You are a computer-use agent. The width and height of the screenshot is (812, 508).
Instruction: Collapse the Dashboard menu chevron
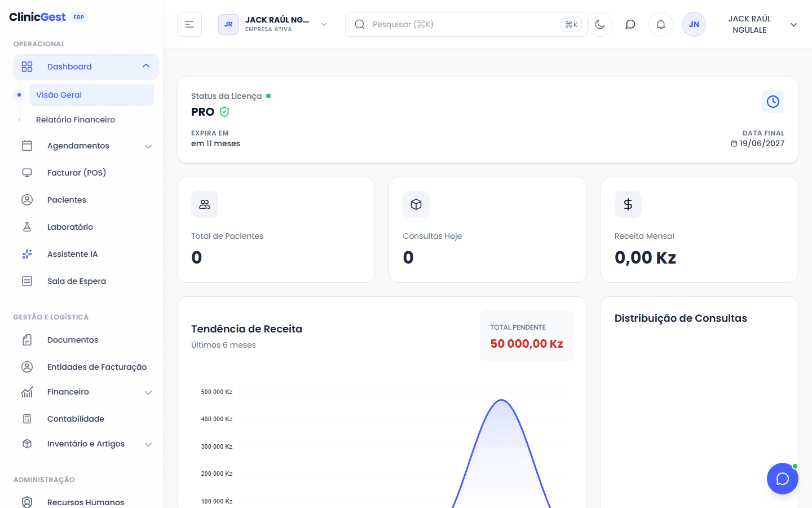(146, 66)
